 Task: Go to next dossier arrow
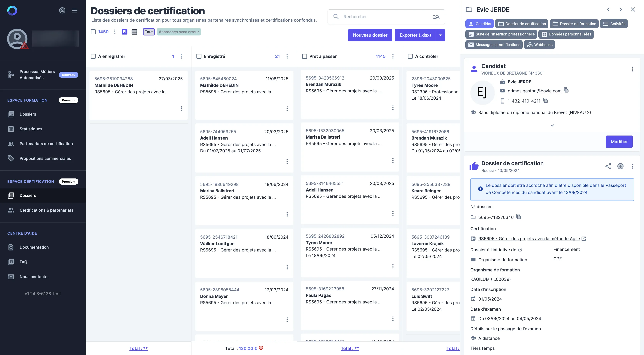pos(620,10)
